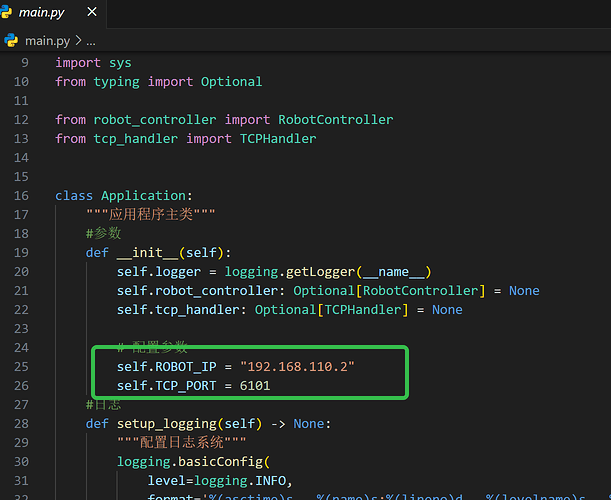611x500 pixels.
Task: Expand the breadcrumb ellipsis symbol list
Action: click(x=90, y=41)
